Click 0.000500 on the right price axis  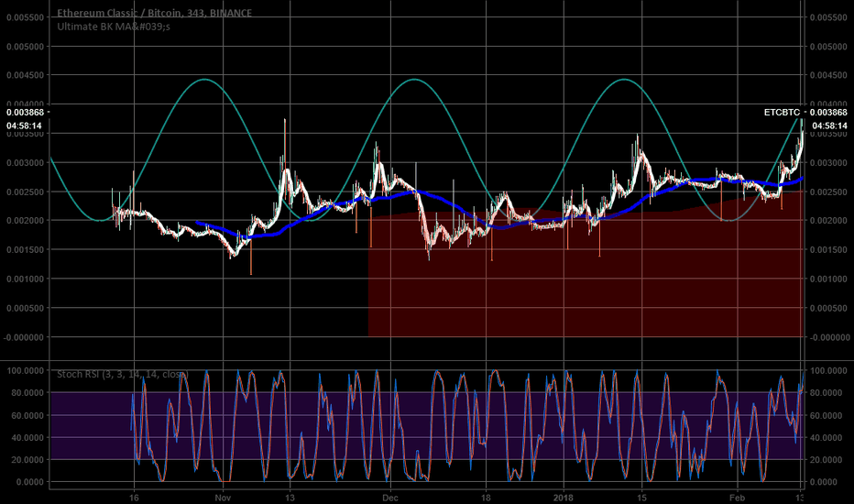829,309
